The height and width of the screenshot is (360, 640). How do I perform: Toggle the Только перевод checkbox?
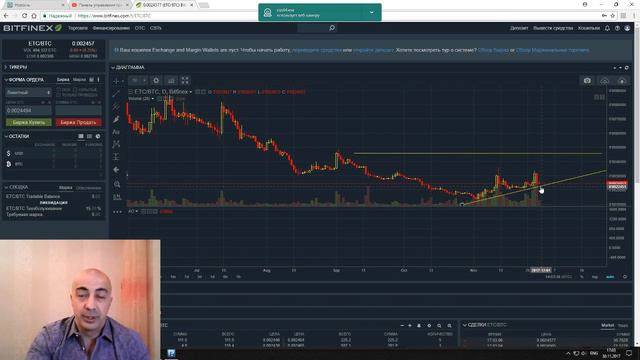tap(58, 95)
